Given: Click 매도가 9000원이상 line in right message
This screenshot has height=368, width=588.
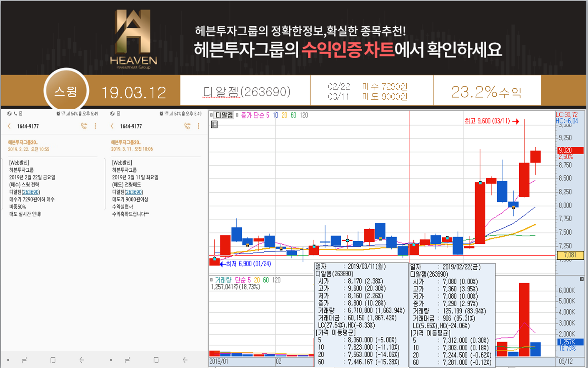Looking at the screenshot, I should 130,199.
